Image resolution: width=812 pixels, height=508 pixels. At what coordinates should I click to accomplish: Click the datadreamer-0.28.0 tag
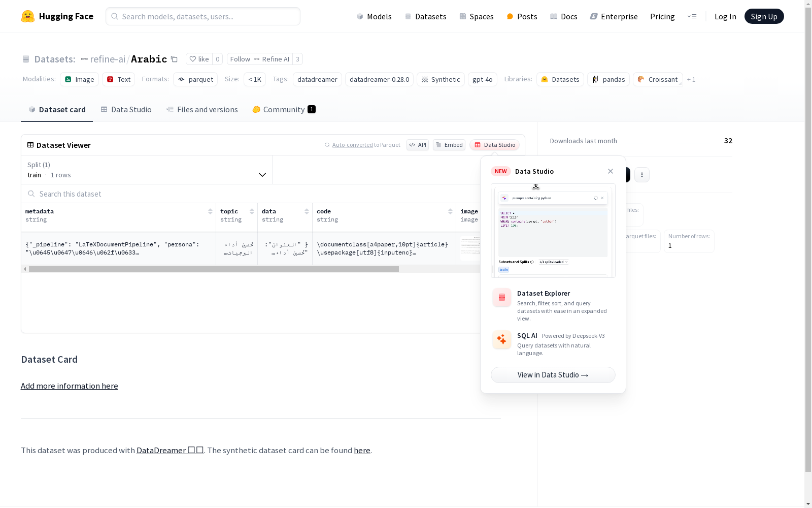[379, 79]
